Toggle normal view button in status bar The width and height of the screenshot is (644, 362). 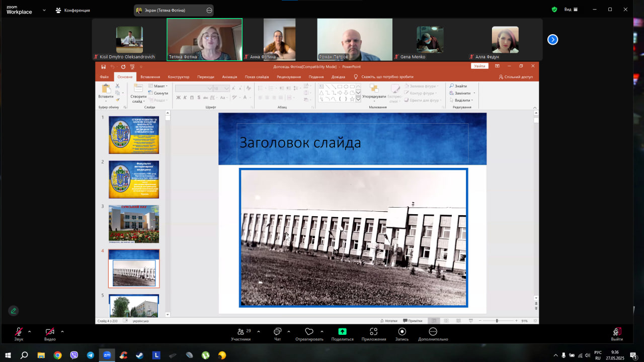point(434,320)
